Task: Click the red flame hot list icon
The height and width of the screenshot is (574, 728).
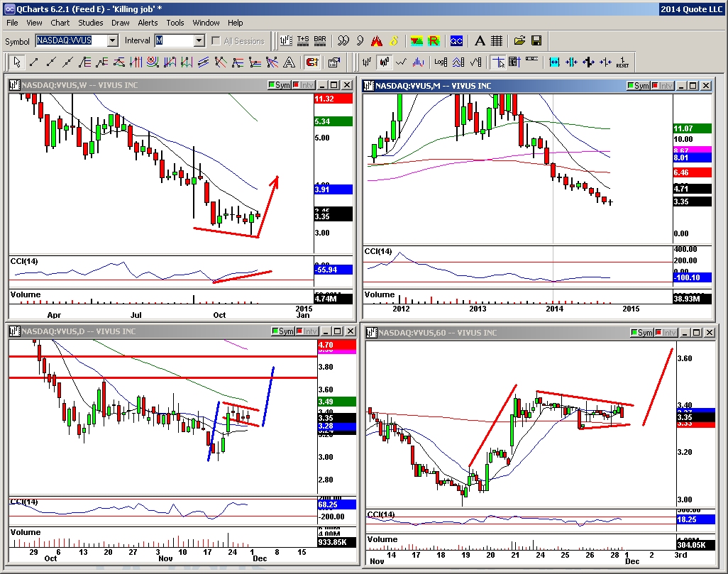Action: pos(377,41)
